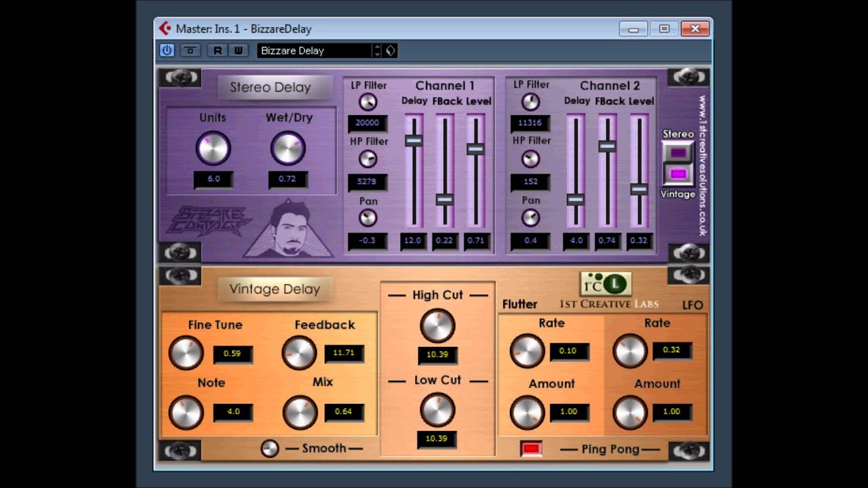Select Vintage mode with the lower magenta switch
This screenshot has height=488, width=868.
(678, 174)
